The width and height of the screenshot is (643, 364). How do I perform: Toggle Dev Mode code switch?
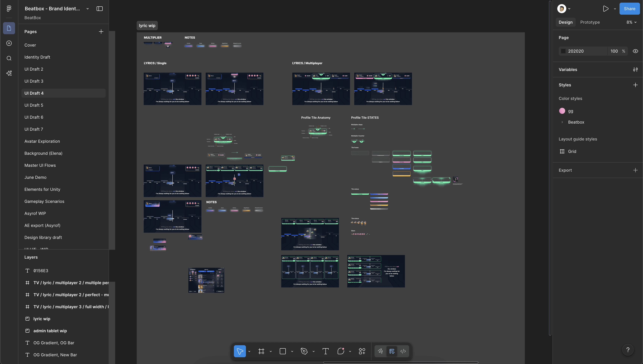pyautogui.click(x=403, y=351)
